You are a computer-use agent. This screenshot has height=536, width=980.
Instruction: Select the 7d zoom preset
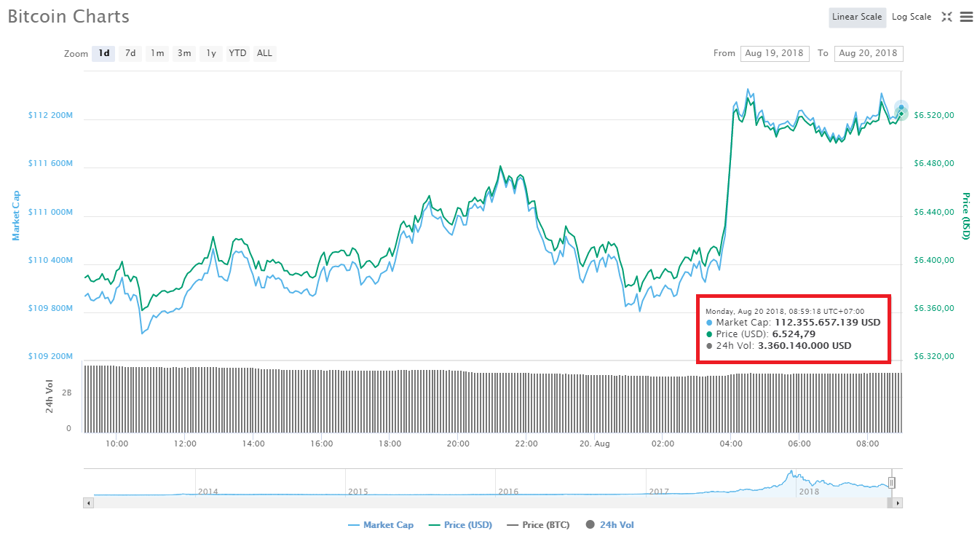tap(130, 53)
